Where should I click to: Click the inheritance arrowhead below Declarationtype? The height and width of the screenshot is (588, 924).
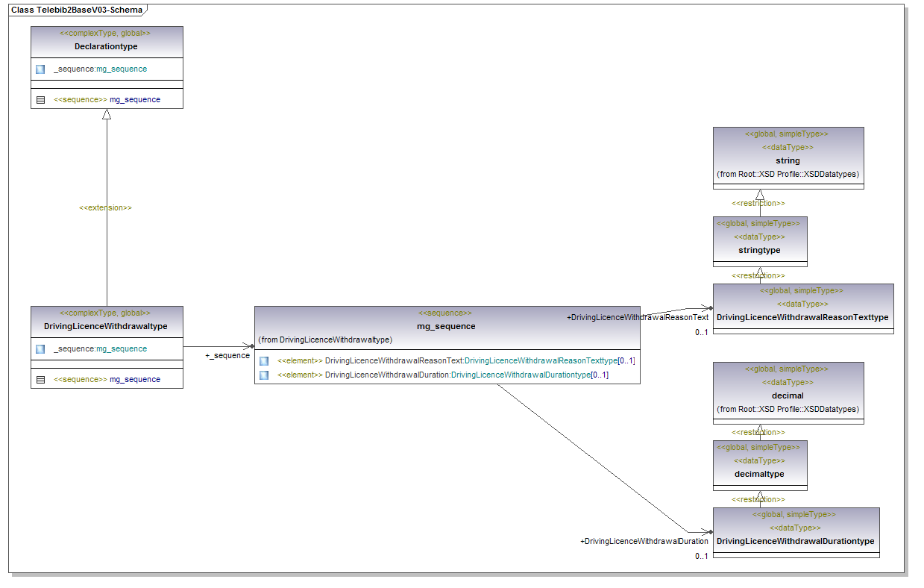[107, 115]
